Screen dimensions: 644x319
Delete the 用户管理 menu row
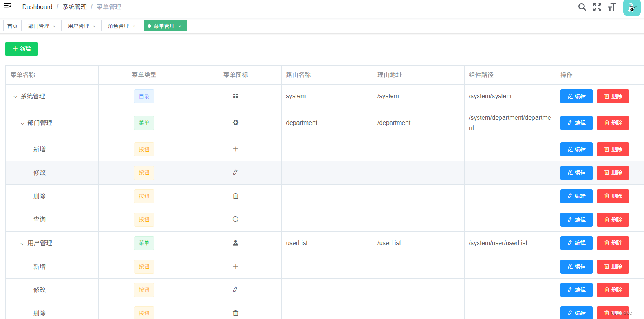click(x=613, y=243)
